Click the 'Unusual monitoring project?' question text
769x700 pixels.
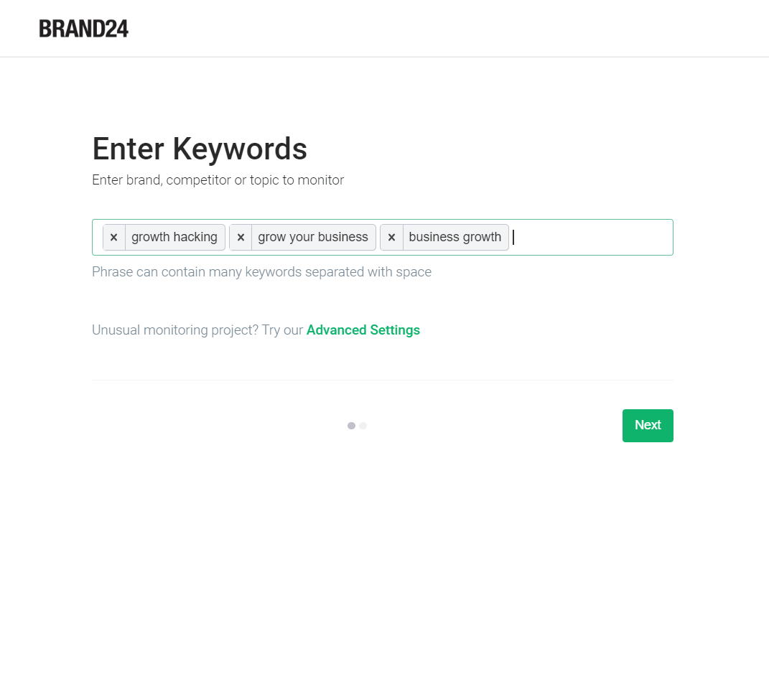pyautogui.click(x=175, y=330)
